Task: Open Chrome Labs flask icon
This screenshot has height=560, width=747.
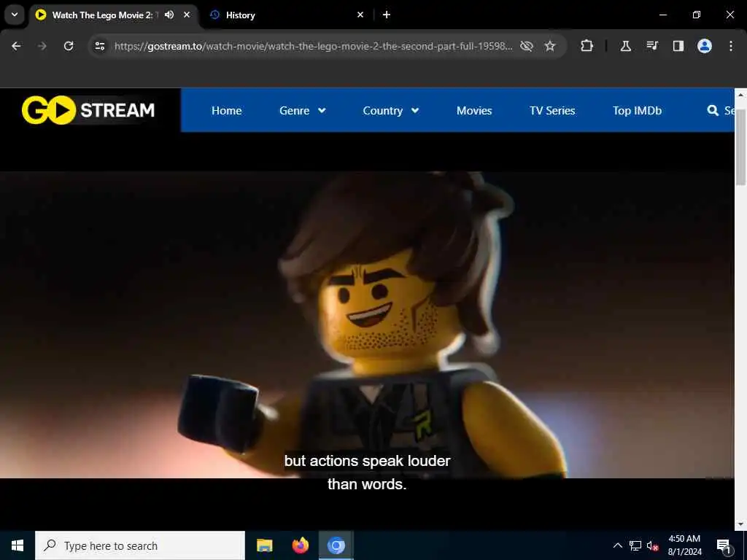Action: pyautogui.click(x=625, y=46)
